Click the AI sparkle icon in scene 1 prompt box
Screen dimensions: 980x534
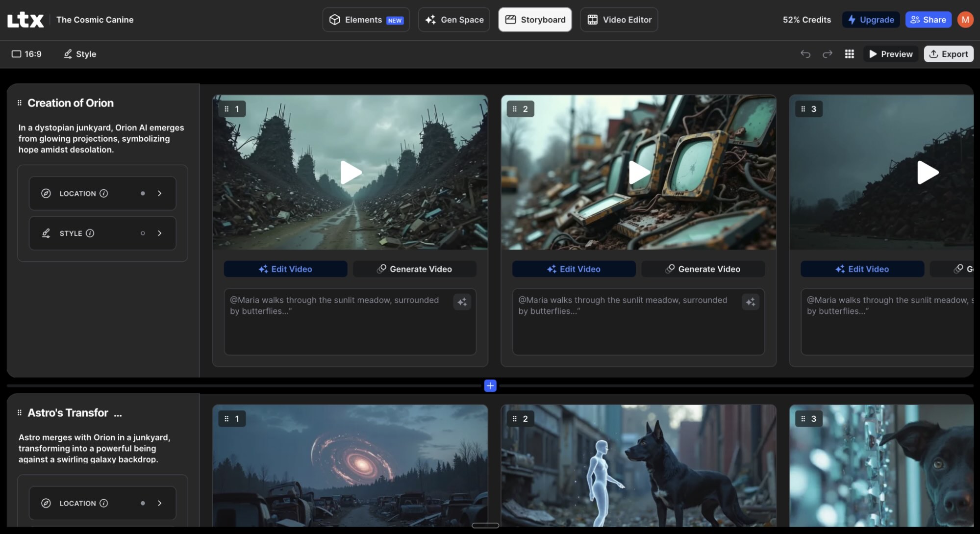pyautogui.click(x=462, y=302)
